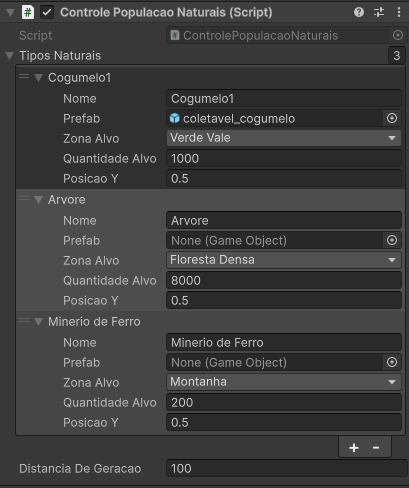Remove selected element with minus button
The image size is (409, 488).
(x=376, y=448)
